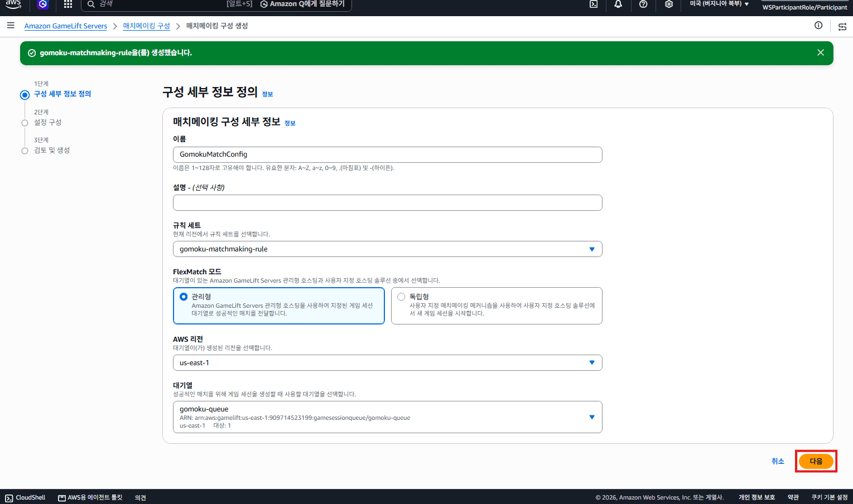Image resolution: width=853 pixels, height=504 pixels.
Task: Open the 매치메이킹 구성 breadcrumb link
Action: coord(147,26)
